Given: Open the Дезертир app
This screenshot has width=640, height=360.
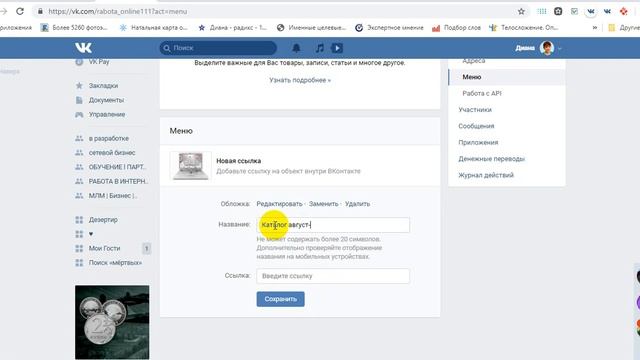Looking at the screenshot, I should 103,220.
